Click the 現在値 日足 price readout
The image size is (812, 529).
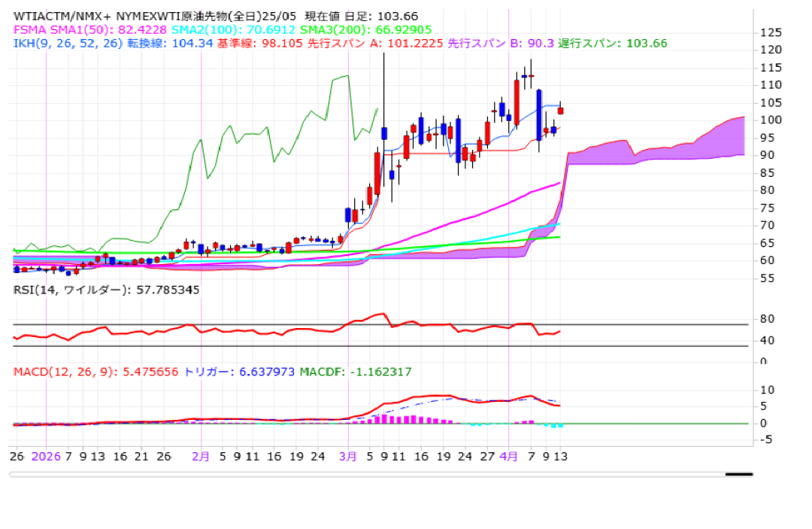(354, 16)
